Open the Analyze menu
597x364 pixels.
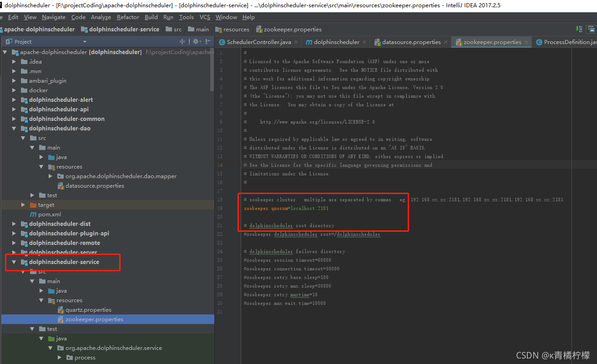[101, 17]
